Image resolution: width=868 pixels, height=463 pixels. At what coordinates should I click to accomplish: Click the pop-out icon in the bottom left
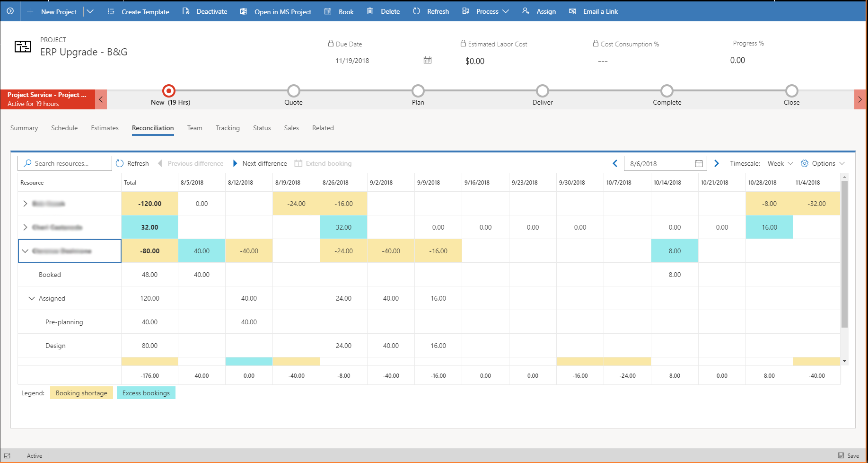click(x=7, y=455)
